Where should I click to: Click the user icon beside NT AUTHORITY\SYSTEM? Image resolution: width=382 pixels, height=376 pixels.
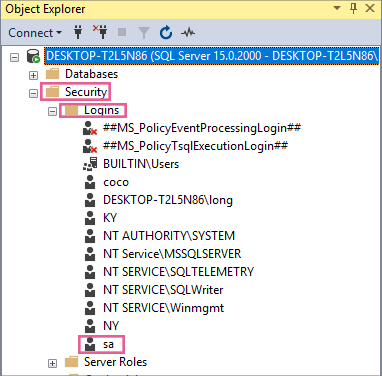click(90, 236)
